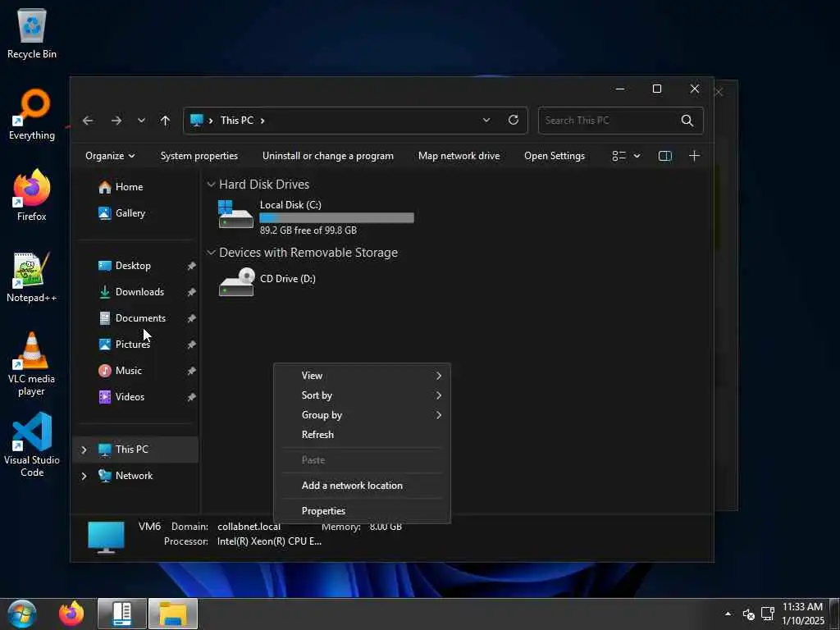Expand the address bar history dropdown
The height and width of the screenshot is (630, 840).
pyautogui.click(x=486, y=120)
